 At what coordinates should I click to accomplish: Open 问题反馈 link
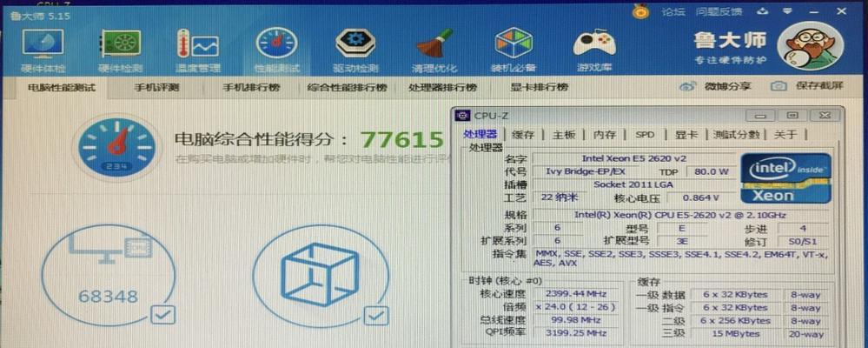[719, 11]
